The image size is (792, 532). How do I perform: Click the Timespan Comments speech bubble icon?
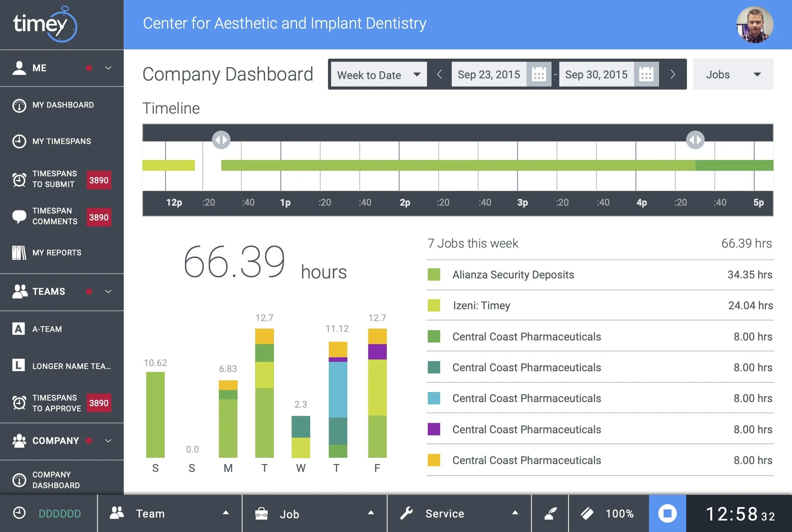19,216
